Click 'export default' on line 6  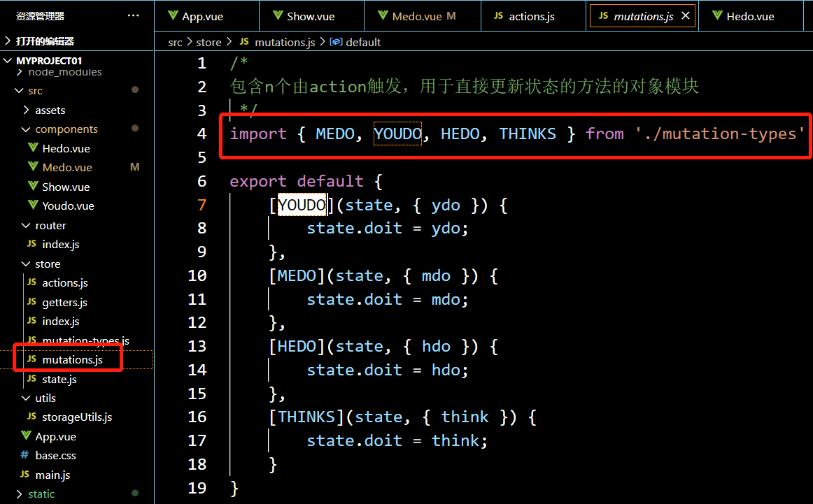coord(297,181)
